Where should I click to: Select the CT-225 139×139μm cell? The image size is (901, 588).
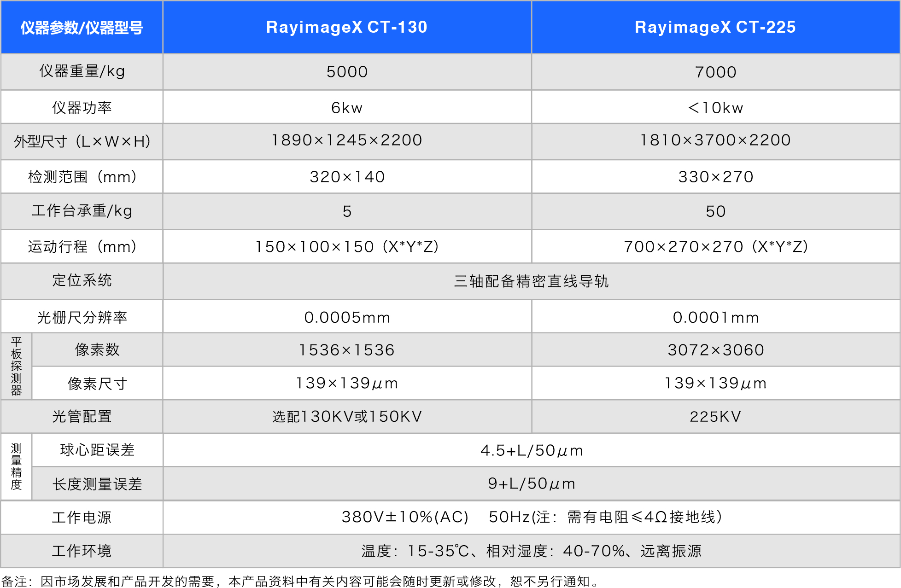715,383
